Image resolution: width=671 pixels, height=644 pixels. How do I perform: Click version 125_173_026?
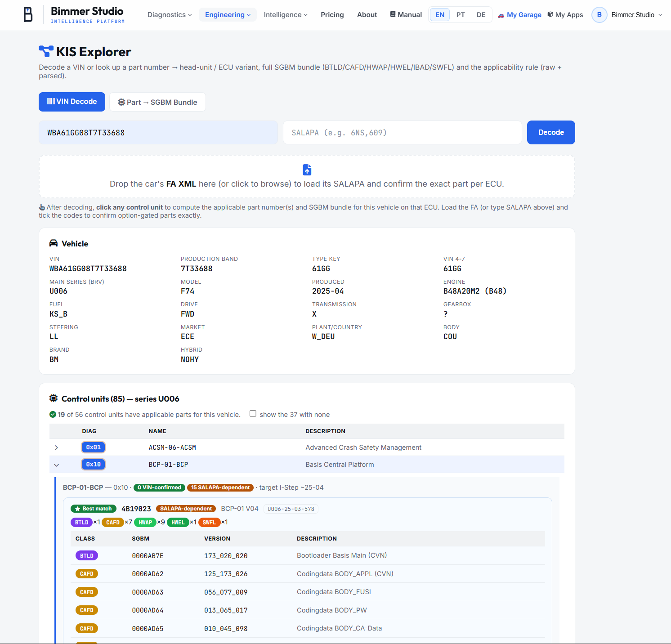click(226, 574)
